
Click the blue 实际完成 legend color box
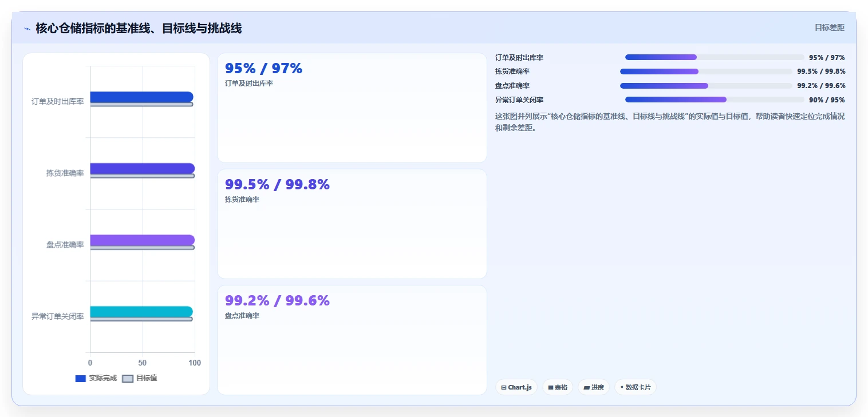(81, 379)
